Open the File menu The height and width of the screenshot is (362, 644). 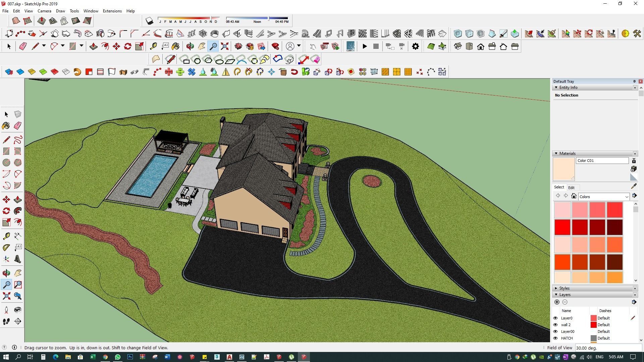pyautogui.click(x=5, y=11)
